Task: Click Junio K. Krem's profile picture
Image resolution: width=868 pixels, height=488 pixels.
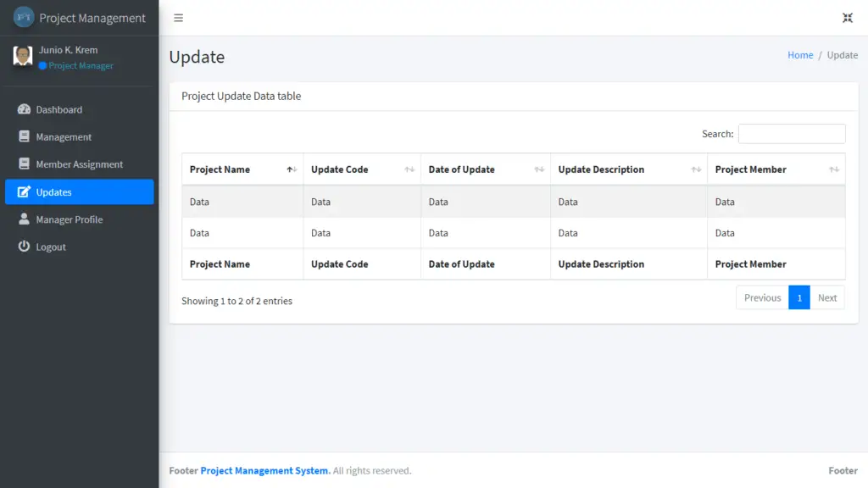Action: pos(23,56)
